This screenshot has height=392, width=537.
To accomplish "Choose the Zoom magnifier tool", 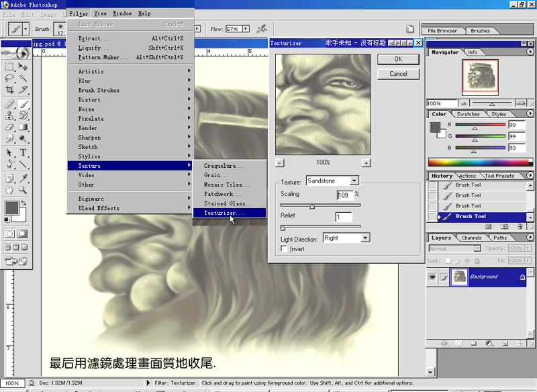I will coord(23,190).
